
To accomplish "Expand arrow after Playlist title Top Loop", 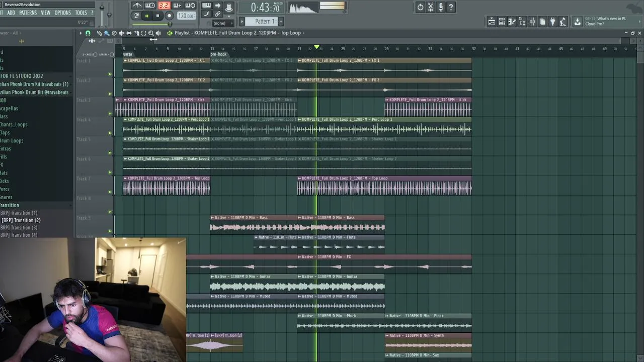I will click(303, 33).
